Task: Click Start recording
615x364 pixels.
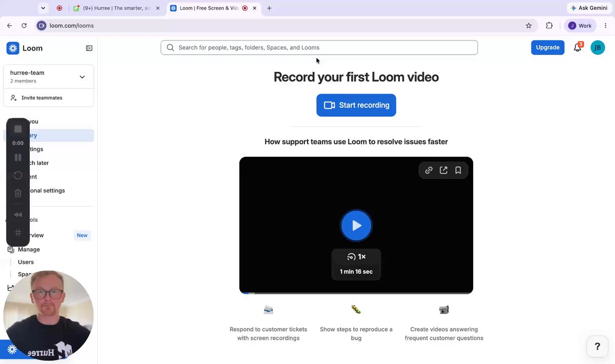Action: point(356,105)
